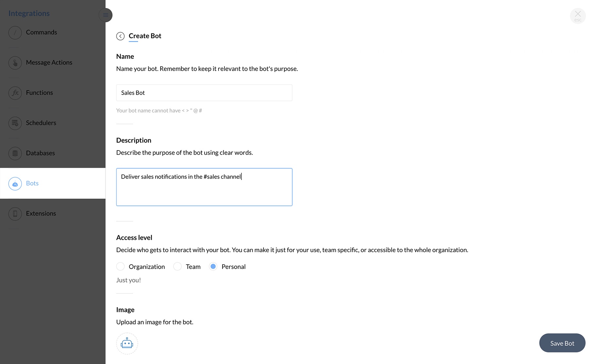This screenshot has width=596, height=364.
Task: Click the Databases stack icon
Action: (15, 153)
